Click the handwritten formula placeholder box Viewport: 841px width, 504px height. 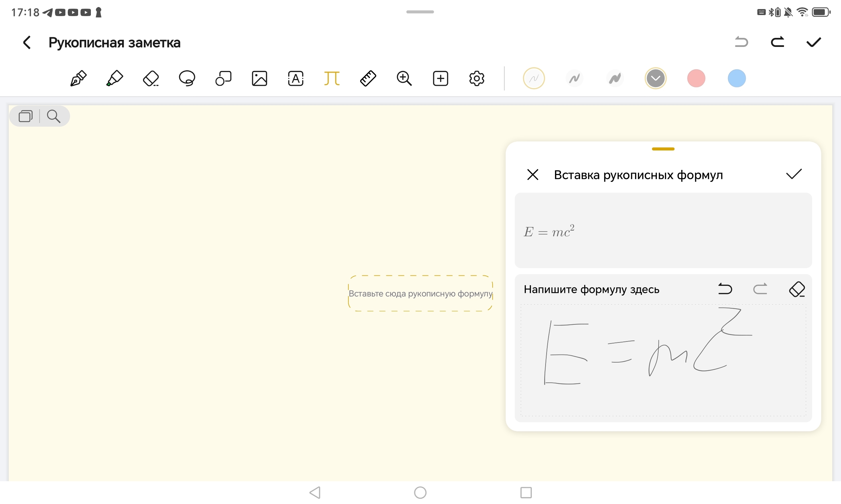click(420, 294)
